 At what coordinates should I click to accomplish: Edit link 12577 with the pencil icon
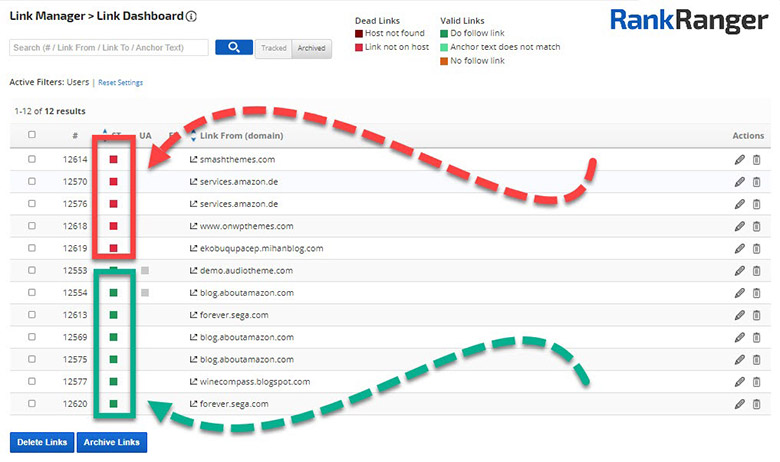coord(740,381)
